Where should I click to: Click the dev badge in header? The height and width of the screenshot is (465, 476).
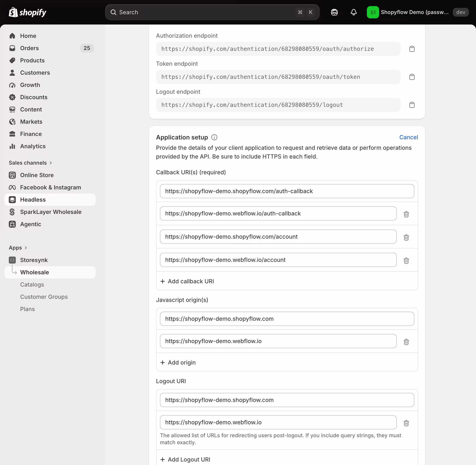tap(461, 12)
